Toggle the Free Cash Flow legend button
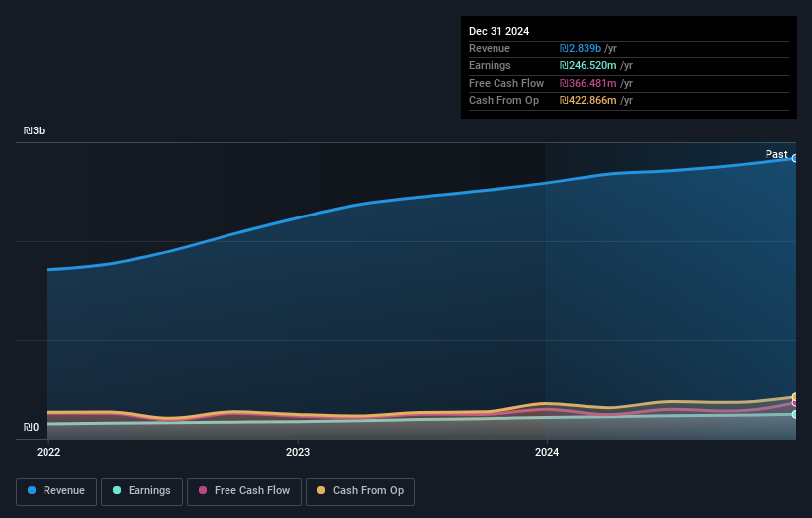This screenshot has width=812, height=518. (244, 491)
